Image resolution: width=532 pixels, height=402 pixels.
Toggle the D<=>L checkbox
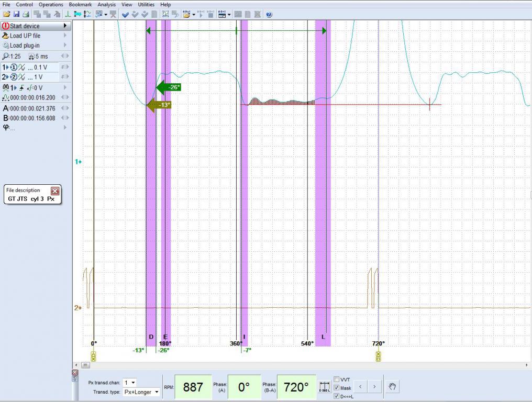pos(336,396)
